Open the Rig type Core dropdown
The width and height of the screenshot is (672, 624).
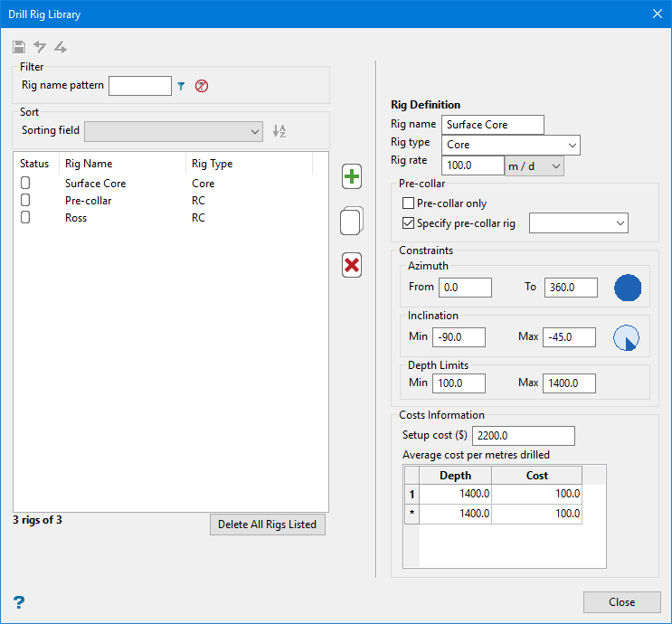(x=511, y=145)
